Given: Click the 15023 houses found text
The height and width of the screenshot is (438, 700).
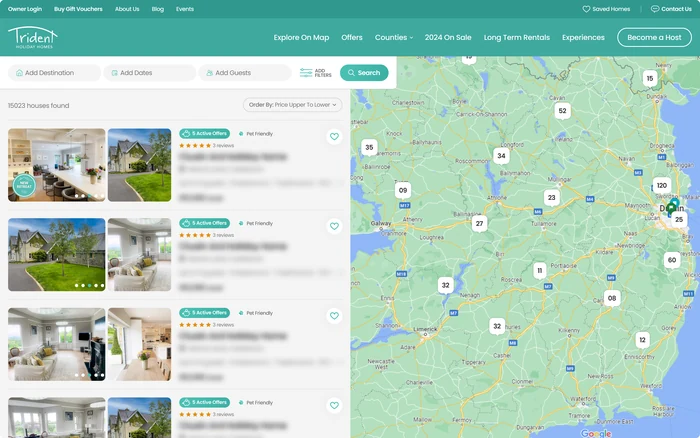Looking at the screenshot, I should pyautogui.click(x=38, y=105).
